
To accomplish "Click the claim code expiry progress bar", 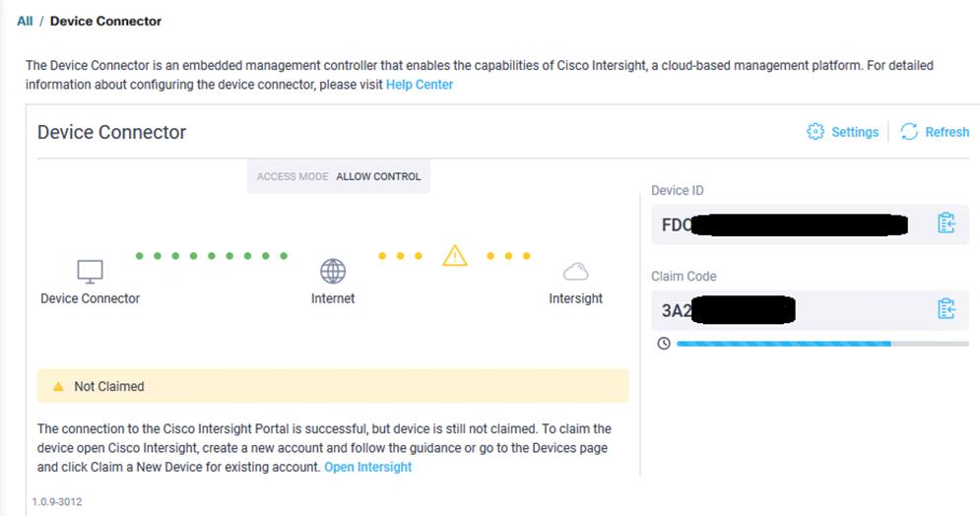I will tap(822, 344).
